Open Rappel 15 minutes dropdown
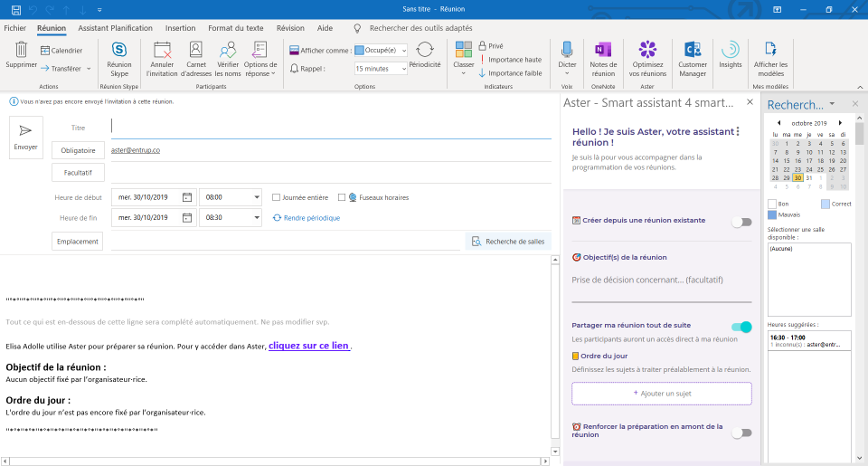Viewport: 868px width, 466px height. pyautogui.click(x=404, y=69)
